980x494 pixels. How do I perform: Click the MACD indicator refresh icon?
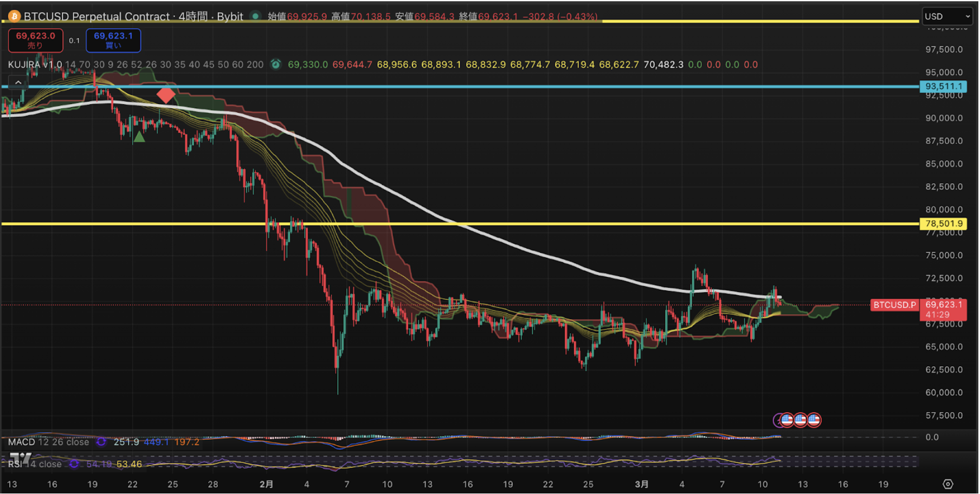(101, 442)
